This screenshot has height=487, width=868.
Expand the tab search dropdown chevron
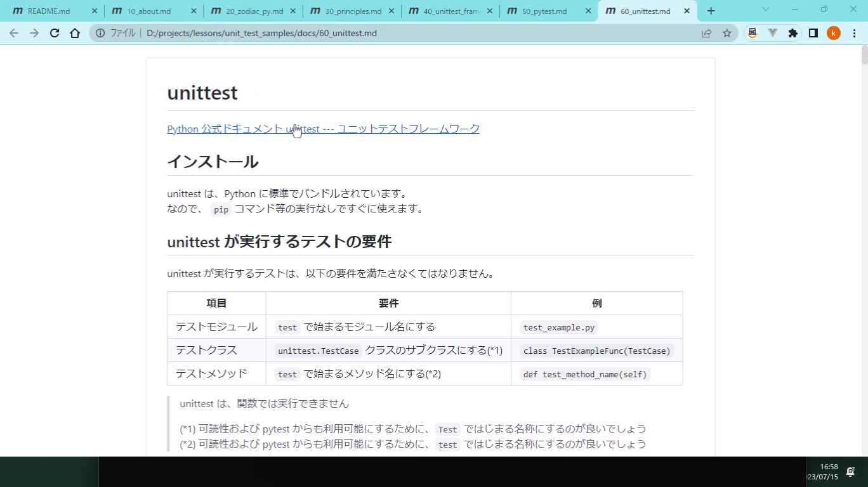click(765, 10)
